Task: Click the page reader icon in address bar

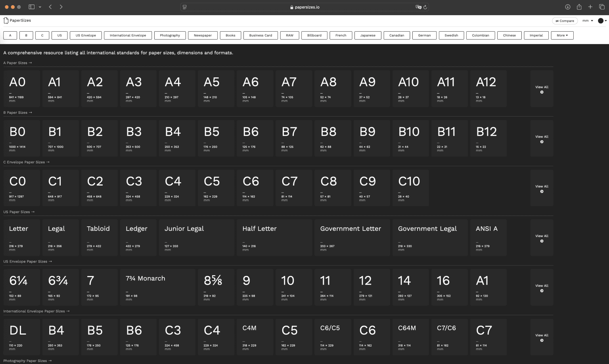Action: point(185,7)
